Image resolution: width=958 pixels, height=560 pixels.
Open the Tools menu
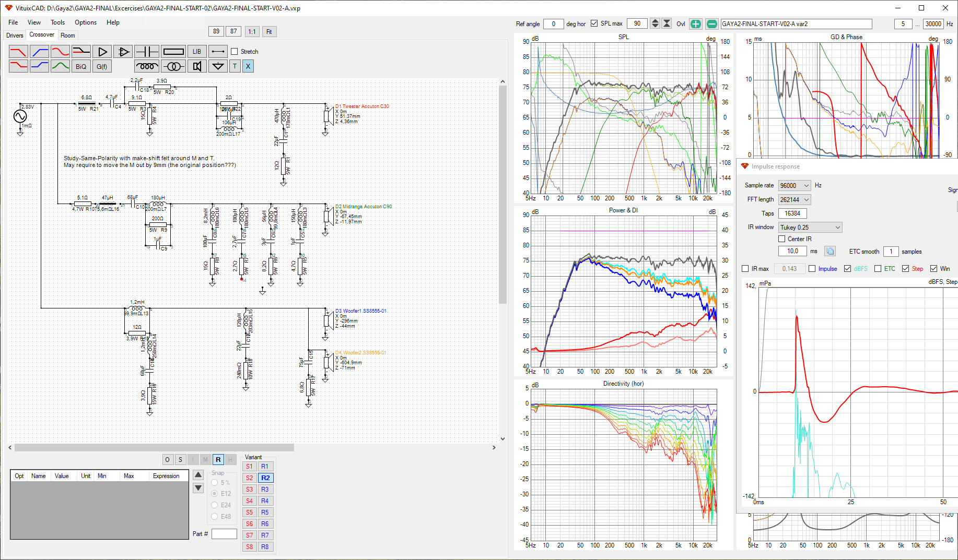pos(57,22)
